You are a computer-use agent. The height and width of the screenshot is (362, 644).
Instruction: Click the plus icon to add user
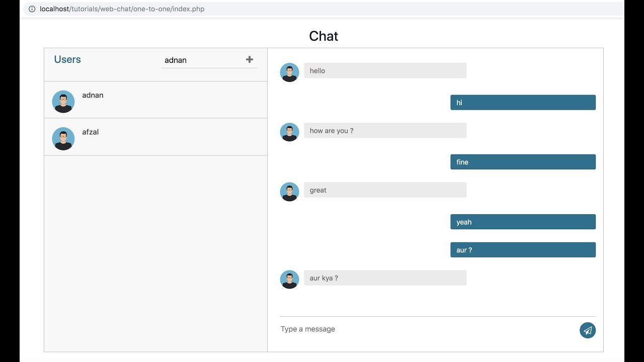[x=250, y=59]
